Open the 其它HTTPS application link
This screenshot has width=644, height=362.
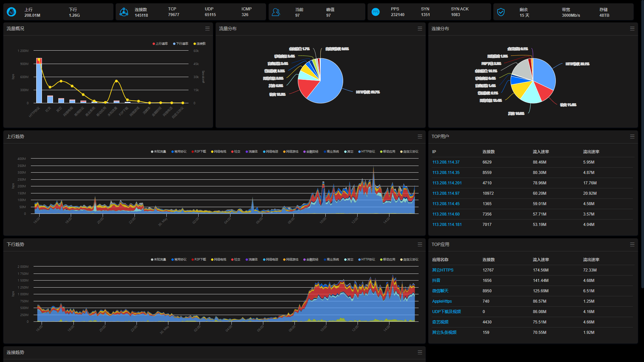(x=443, y=270)
